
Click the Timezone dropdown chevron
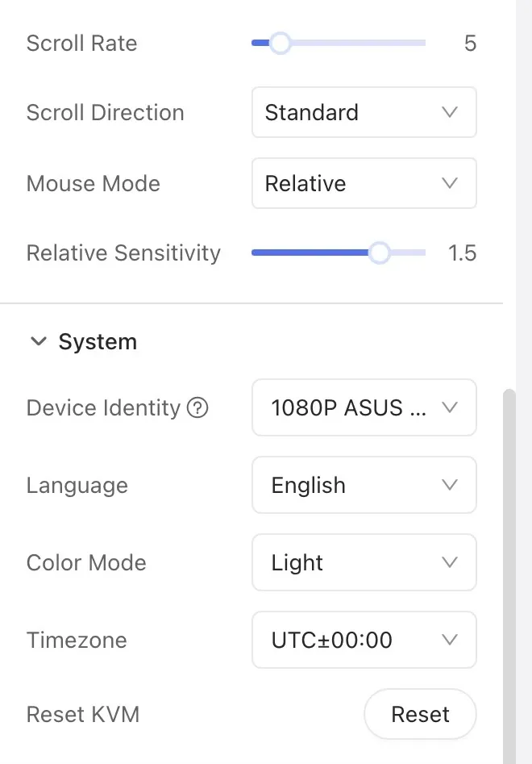[x=450, y=640]
